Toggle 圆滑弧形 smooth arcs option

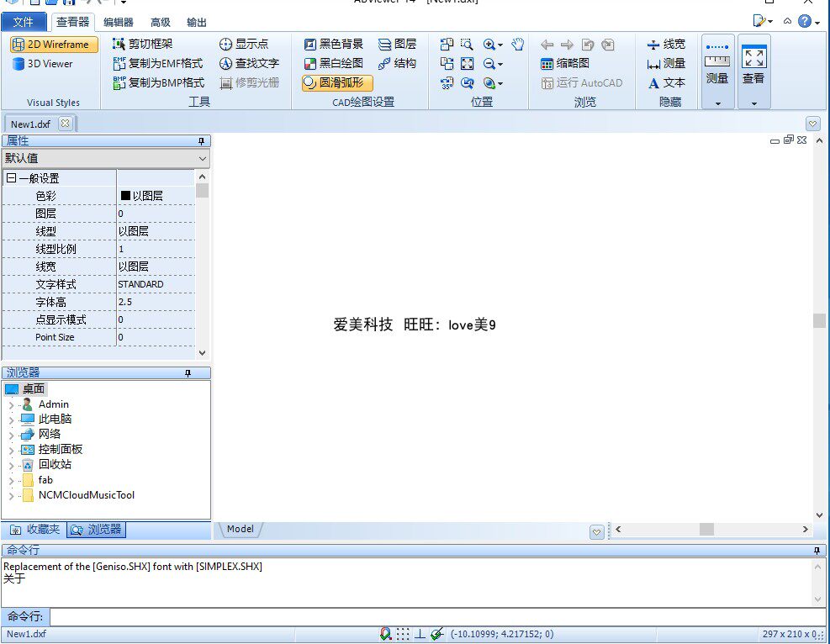point(338,83)
